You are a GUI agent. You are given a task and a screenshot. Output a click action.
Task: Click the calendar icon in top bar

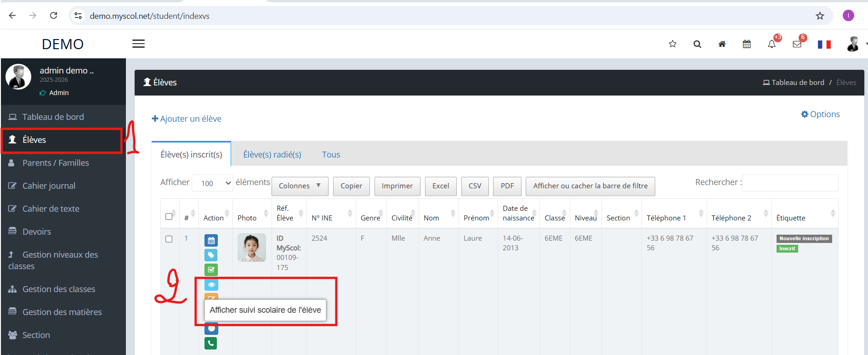[747, 44]
